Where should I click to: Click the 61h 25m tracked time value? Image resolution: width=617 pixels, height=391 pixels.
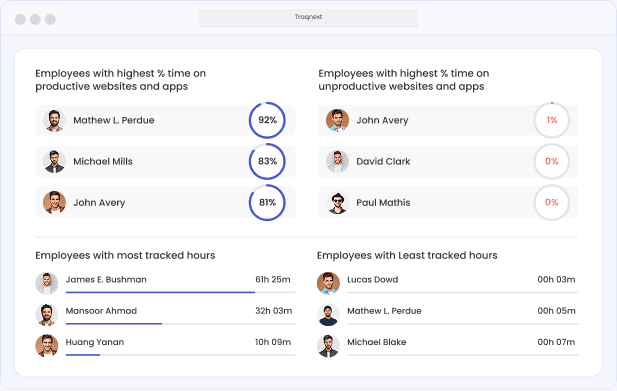(x=273, y=279)
